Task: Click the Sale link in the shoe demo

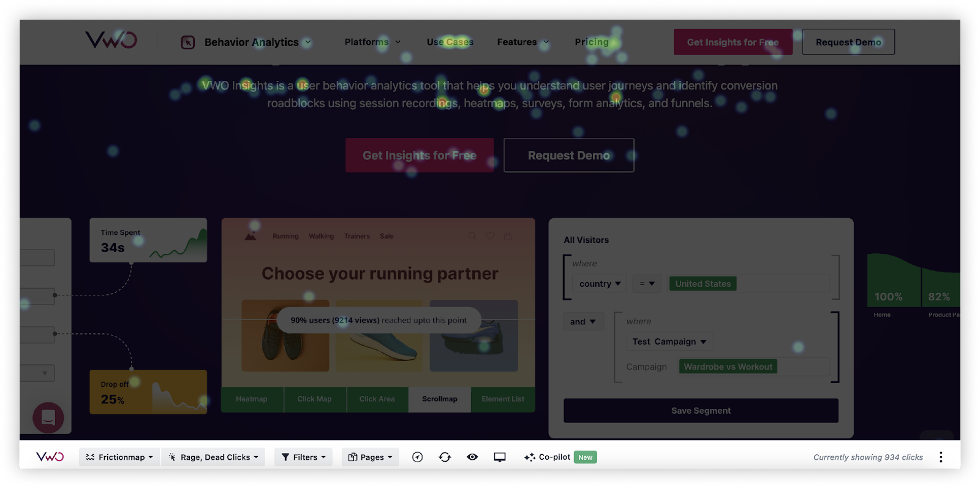Action: point(386,236)
